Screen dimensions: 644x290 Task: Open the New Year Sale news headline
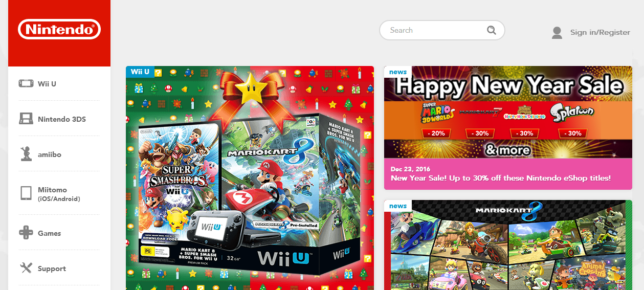click(x=501, y=178)
